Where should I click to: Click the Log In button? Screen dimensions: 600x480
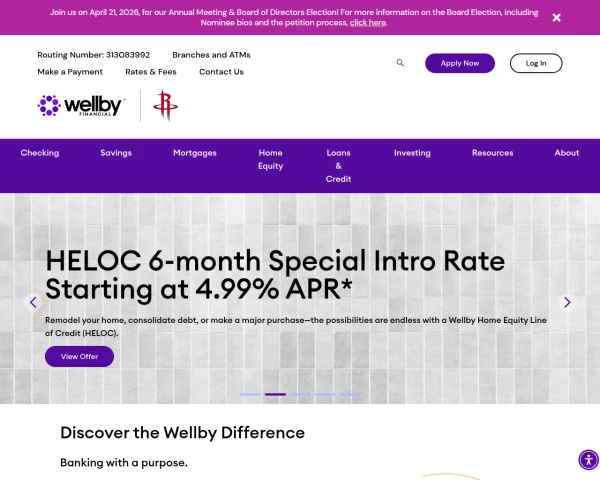click(536, 63)
